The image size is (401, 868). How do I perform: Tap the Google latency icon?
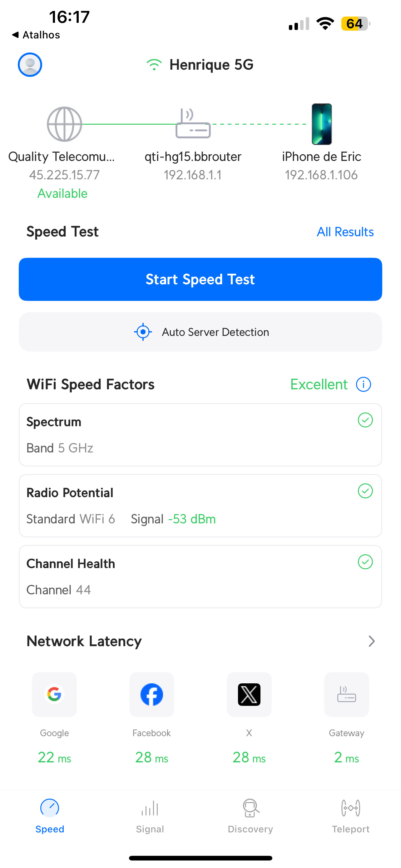(x=54, y=694)
